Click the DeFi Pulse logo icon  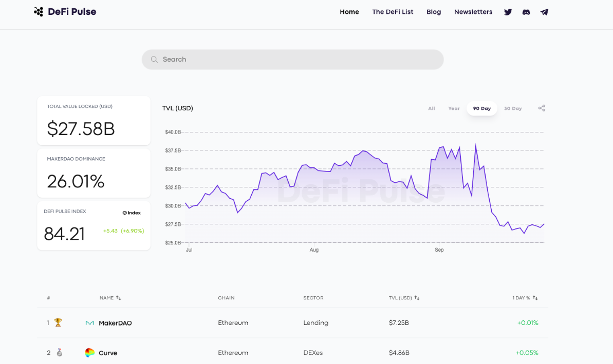pos(39,12)
